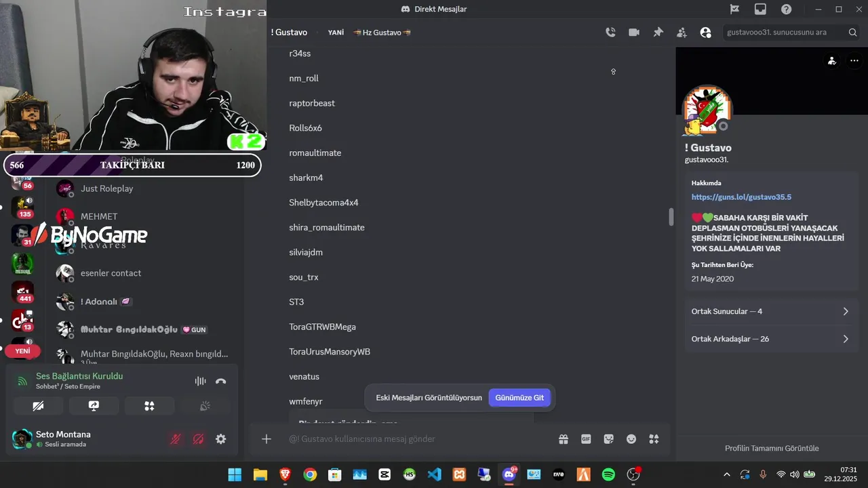
Task: Open Brave browser from taskbar
Action: 285,474
